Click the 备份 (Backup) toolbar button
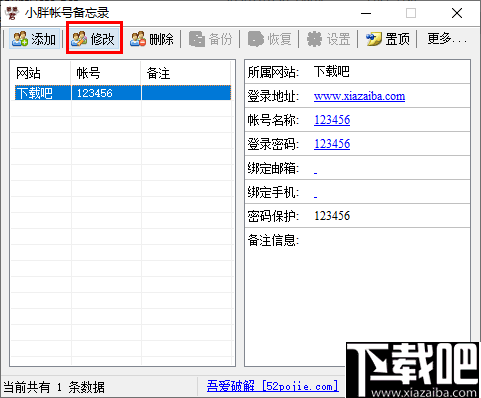The height and width of the screenshot is (398, 481). [x=211, y=39]
